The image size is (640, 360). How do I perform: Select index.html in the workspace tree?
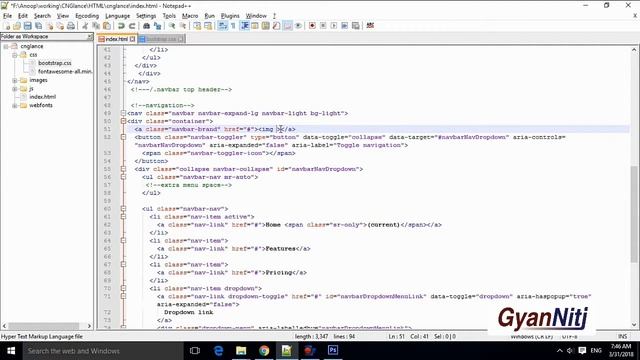42,97
